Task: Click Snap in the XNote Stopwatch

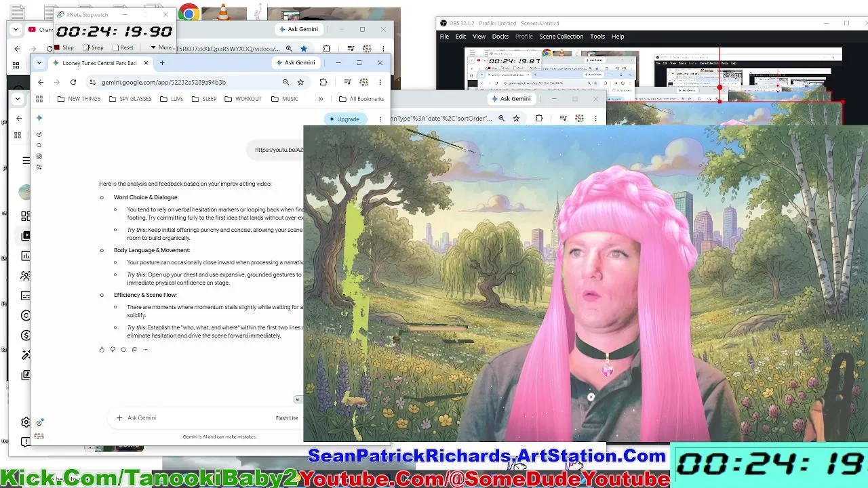Action: 94,47
